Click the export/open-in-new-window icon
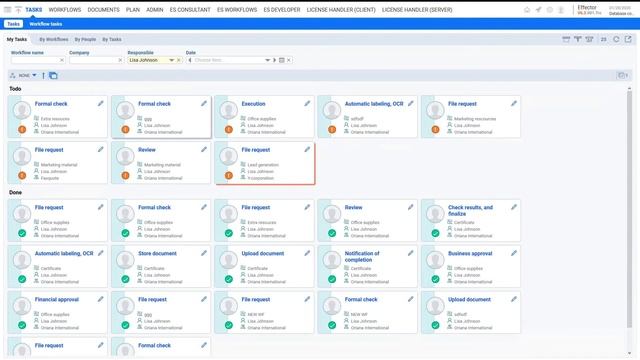 (628, 39)
